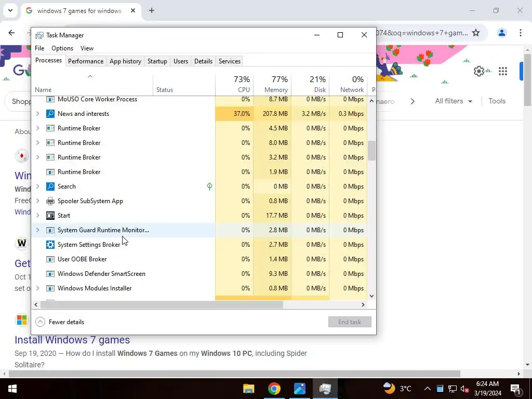Click the News and interests process icon

[x=50, y=114]
